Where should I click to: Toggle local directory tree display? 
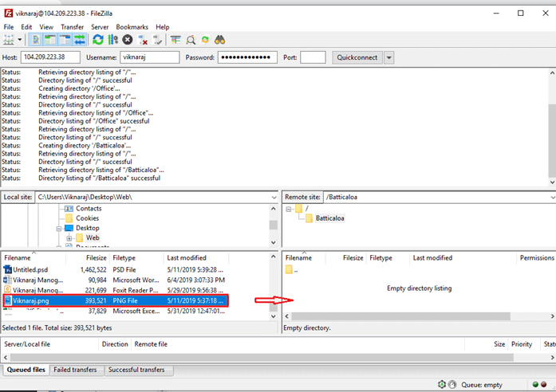pos(50,40)
